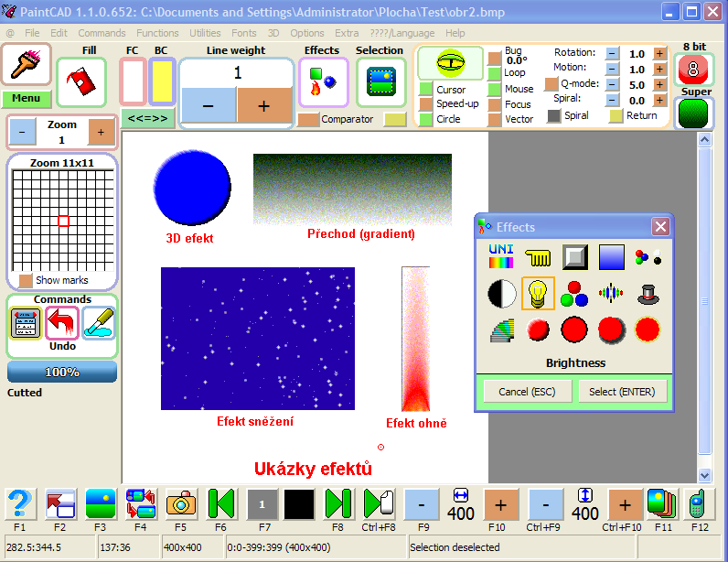Open the Utilities menu
The height and width of the screenshot is (562, 728).
[205, 33]
